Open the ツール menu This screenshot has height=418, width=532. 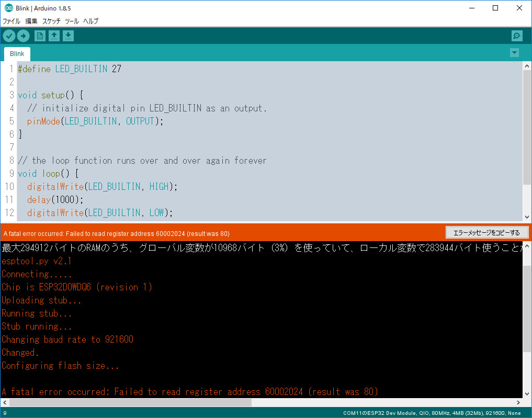(72, 21)
